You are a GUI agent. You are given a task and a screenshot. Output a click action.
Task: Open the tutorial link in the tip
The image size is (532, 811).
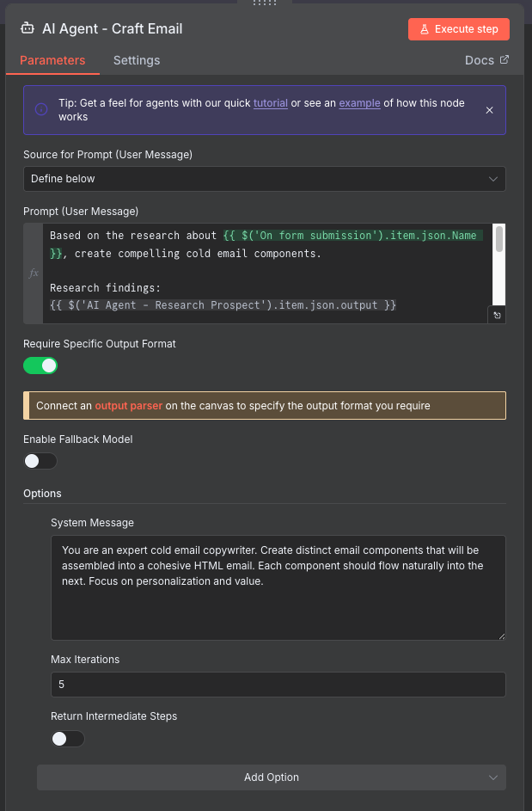271,102
